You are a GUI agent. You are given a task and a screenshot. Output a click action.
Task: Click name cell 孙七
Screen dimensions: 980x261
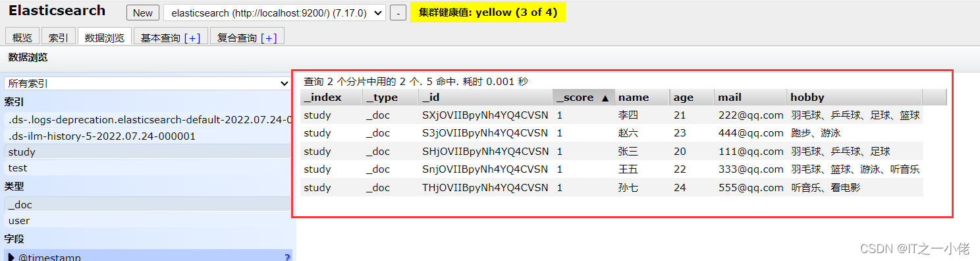coord(628,188)
